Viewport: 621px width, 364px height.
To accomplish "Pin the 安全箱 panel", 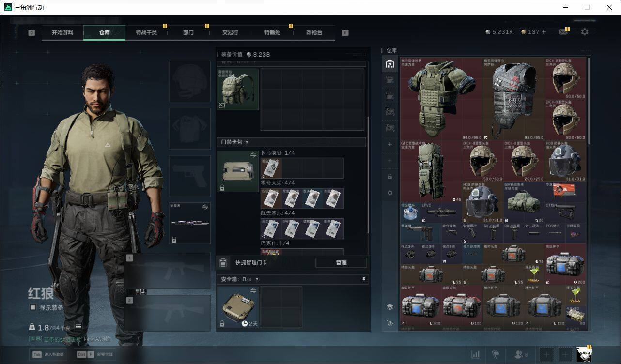I will click(364, 279).
